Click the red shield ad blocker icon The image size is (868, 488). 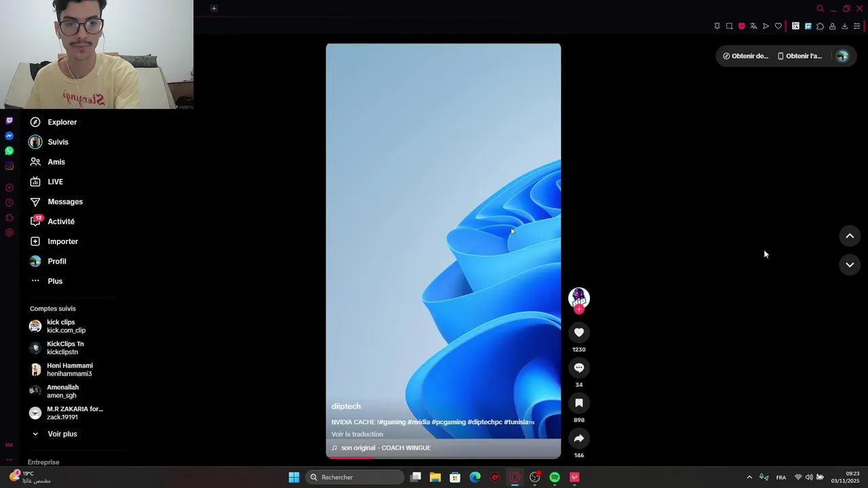click(741, 26)
